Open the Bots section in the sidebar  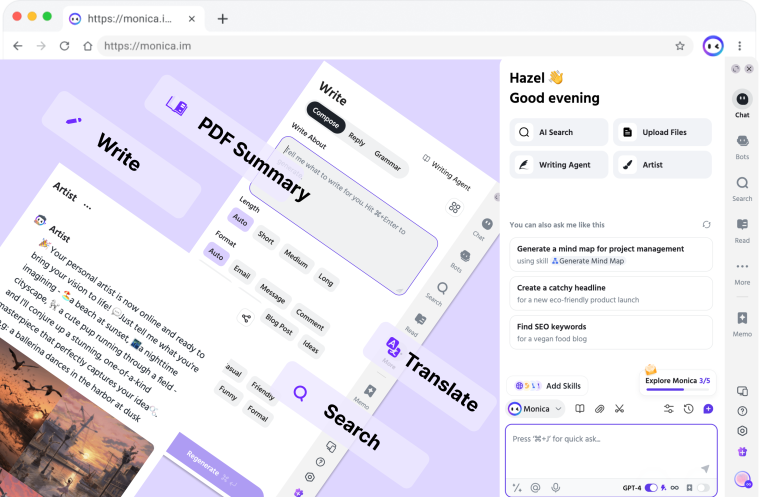point(742,147)
